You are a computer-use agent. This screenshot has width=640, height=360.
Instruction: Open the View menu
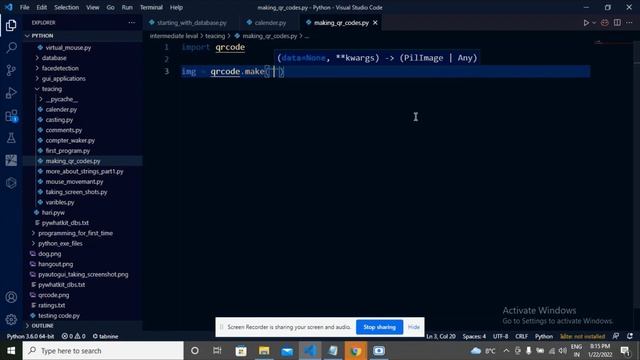[x=93, y=7]
